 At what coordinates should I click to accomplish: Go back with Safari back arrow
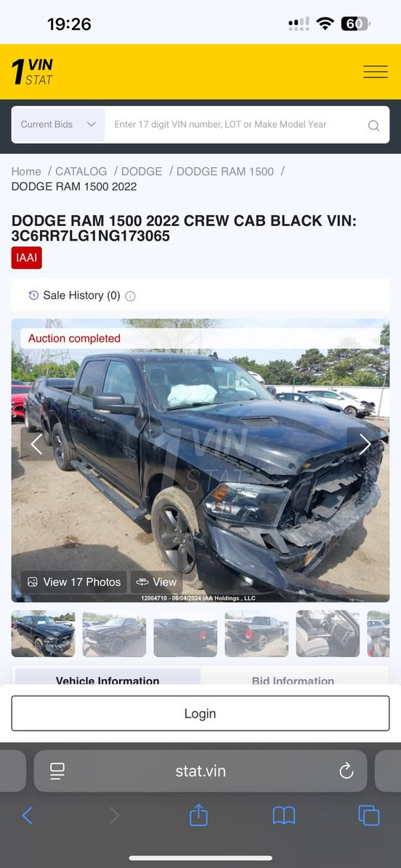click(x=27, y=816)
